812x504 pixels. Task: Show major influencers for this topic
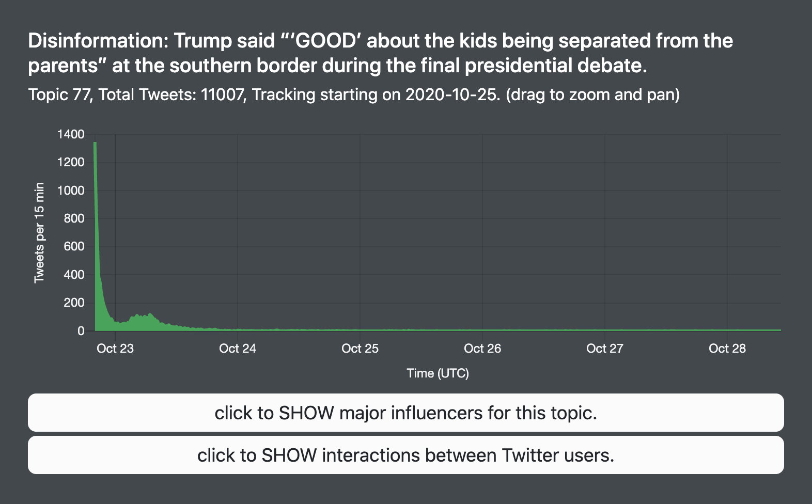coord(405,413)
